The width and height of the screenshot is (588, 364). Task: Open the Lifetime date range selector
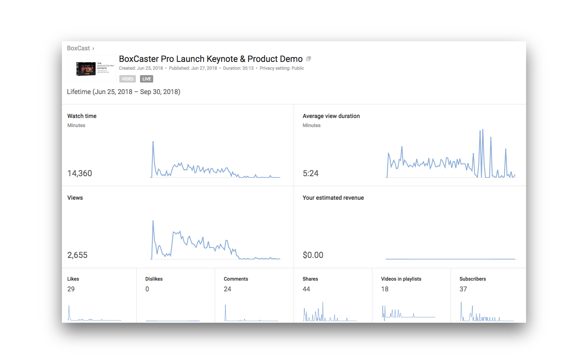[123, 92]
